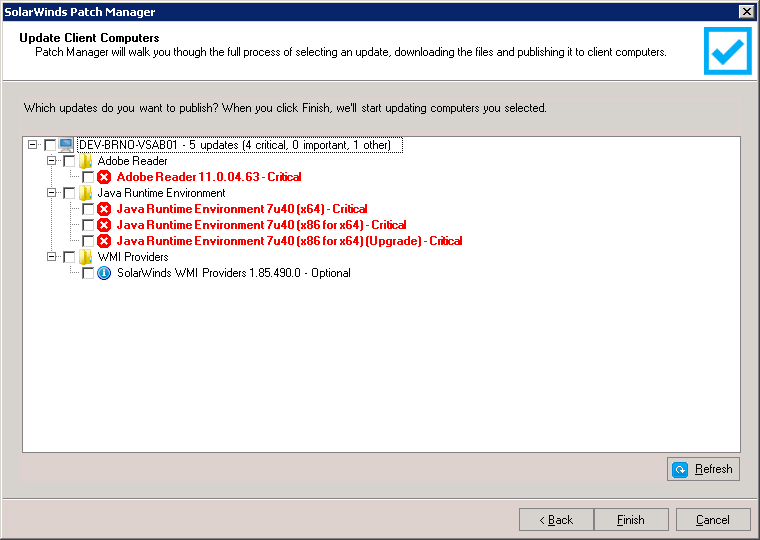
Task: Collapse the WMI Providers tree group
Action: (51, 256)
